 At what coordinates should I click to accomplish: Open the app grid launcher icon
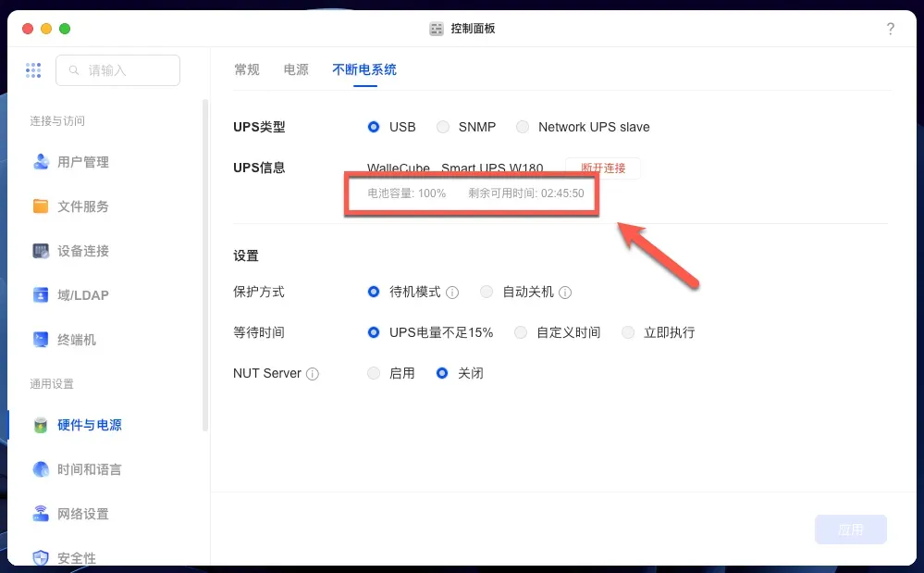tap(33, 70)
